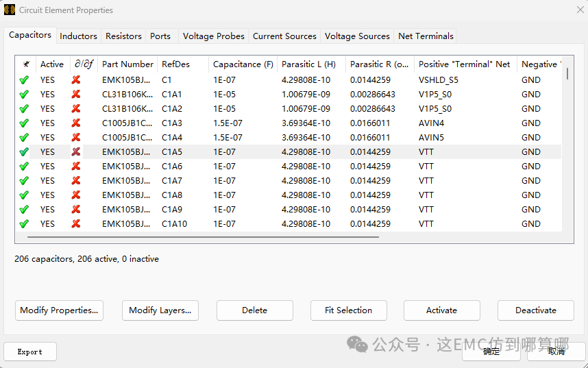Screen dimensions: 588x368
Task: Activate the selected capacitors
Action: [x=442, y=310]
